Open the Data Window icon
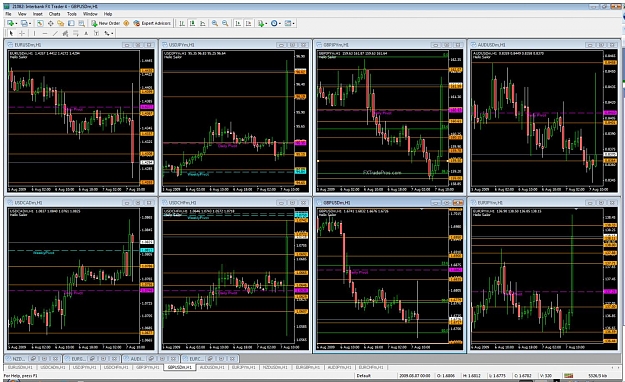 click(51, 23)
